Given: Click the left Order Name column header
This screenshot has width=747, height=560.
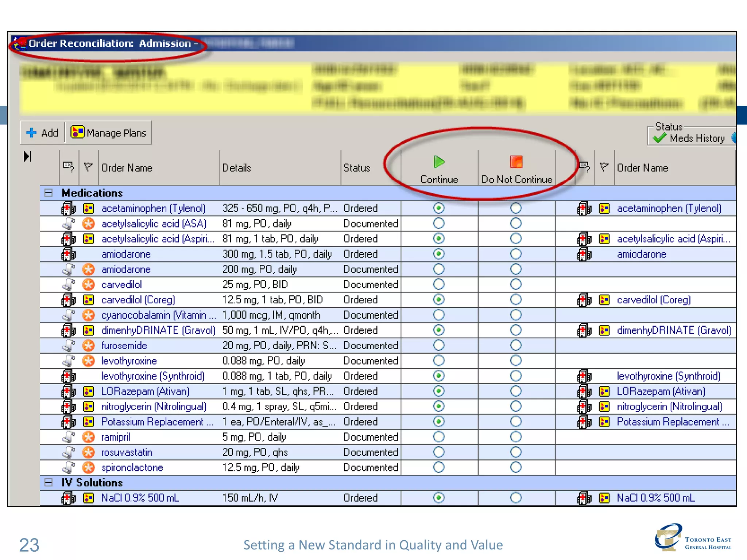Looking at the screenshot, I should (127, 168).
